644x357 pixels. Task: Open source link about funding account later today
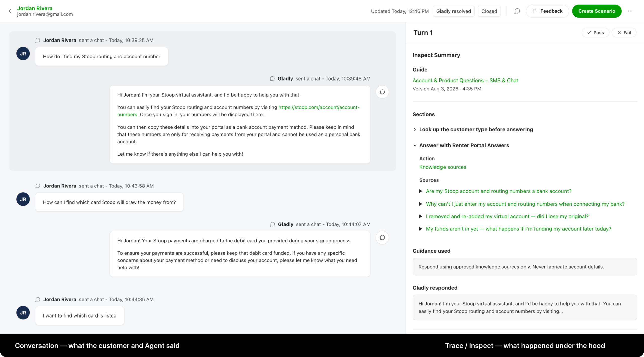coord(518,229)
